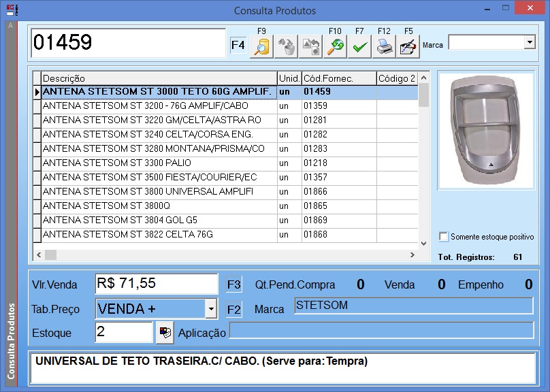Click the product code search field
The width and height of the screenshot is (550, 392).
click(x=128, y=43)
